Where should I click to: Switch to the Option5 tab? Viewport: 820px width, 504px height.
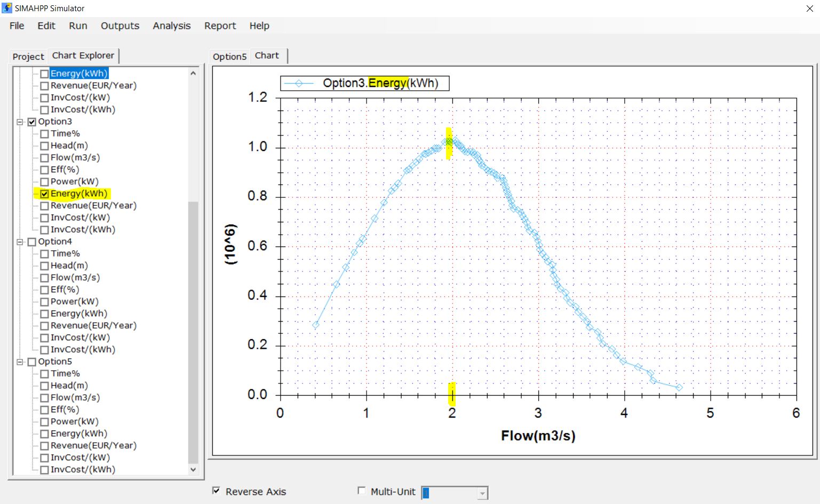(230, 57)
